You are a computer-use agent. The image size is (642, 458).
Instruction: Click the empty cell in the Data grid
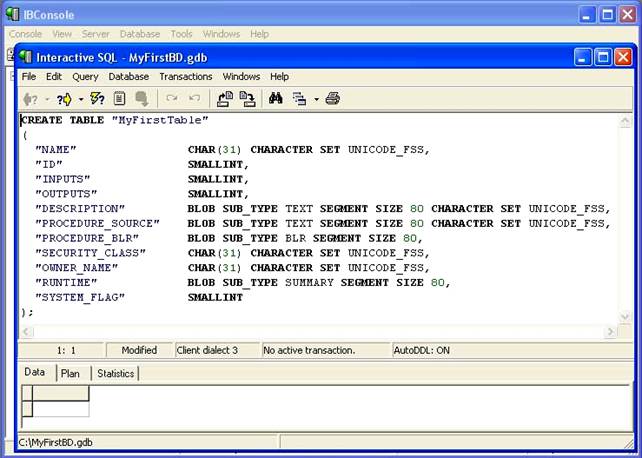pos(61,409)
